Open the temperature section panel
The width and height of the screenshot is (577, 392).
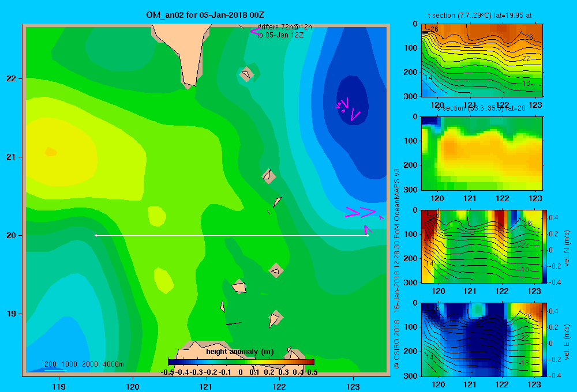tap(482, 61)
